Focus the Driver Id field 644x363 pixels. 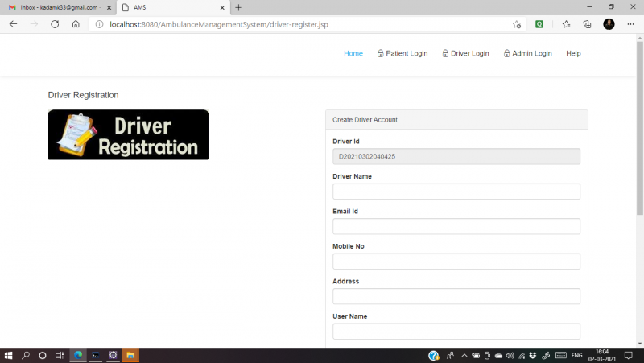[x=456, y=156]
